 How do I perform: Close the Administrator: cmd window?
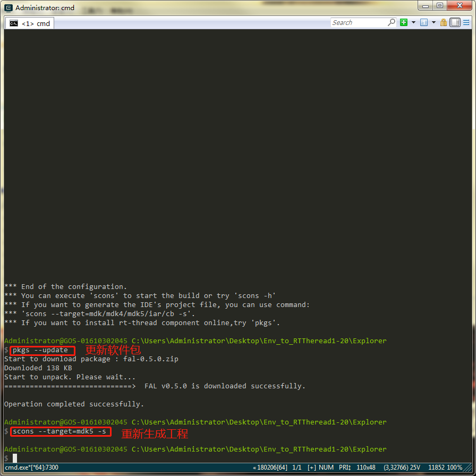tap(460, 5)
